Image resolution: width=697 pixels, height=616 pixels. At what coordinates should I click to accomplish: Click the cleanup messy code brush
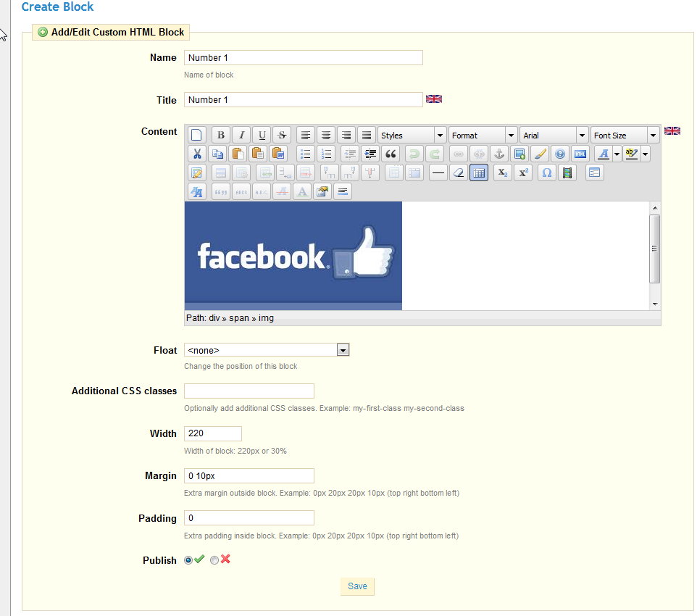(x=540, y=154)
